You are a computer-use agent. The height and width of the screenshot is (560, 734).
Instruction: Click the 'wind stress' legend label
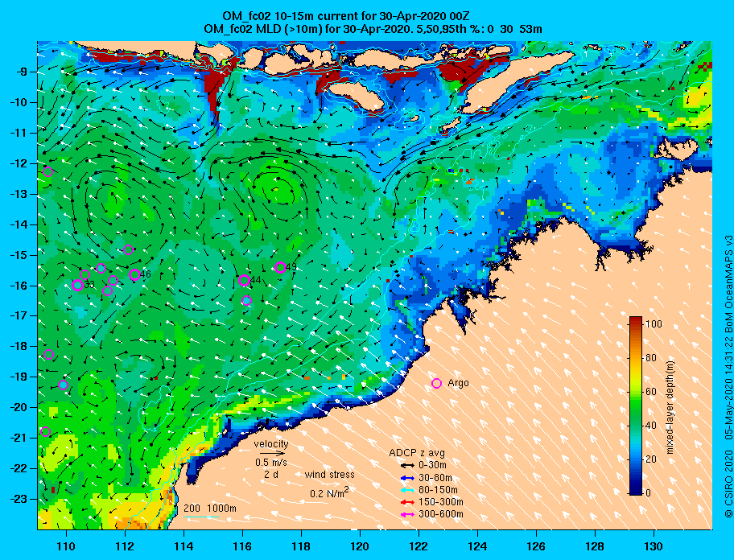(x=329, y=475)
